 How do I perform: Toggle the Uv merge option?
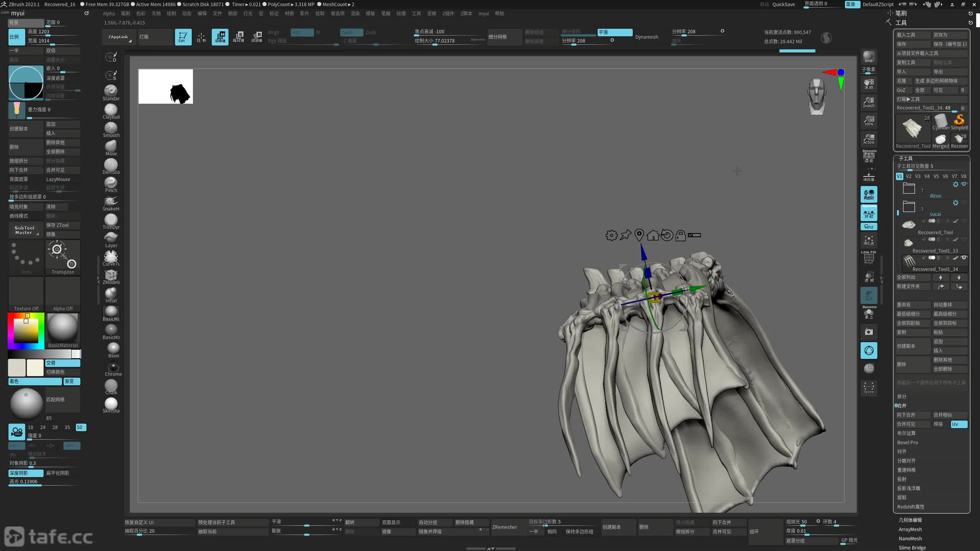click(x=959, y=424)
